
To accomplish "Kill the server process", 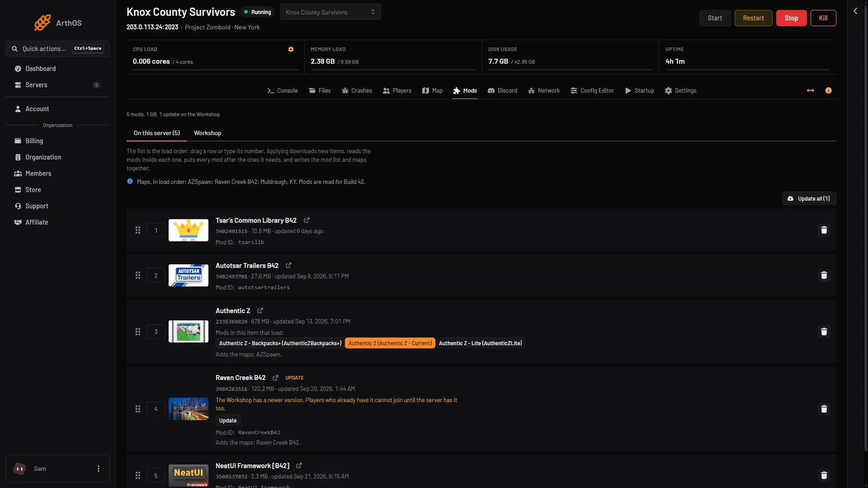I will click(x=823, y=18).
